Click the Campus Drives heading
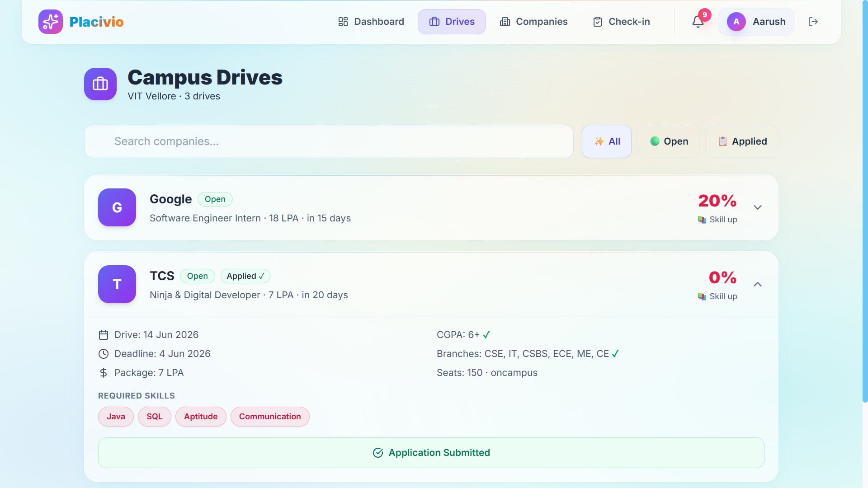The image size is (868, 488). click(x=205, y=77)
